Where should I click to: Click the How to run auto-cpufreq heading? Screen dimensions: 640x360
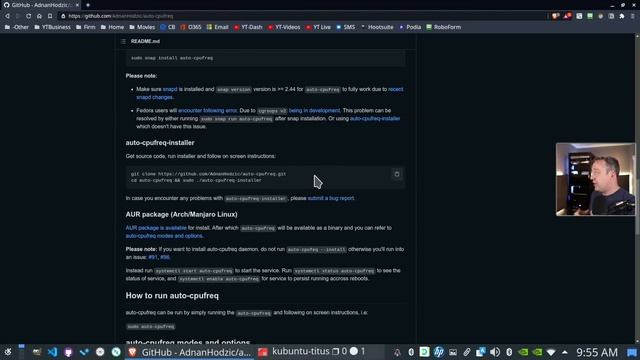(x=172, y=296)
